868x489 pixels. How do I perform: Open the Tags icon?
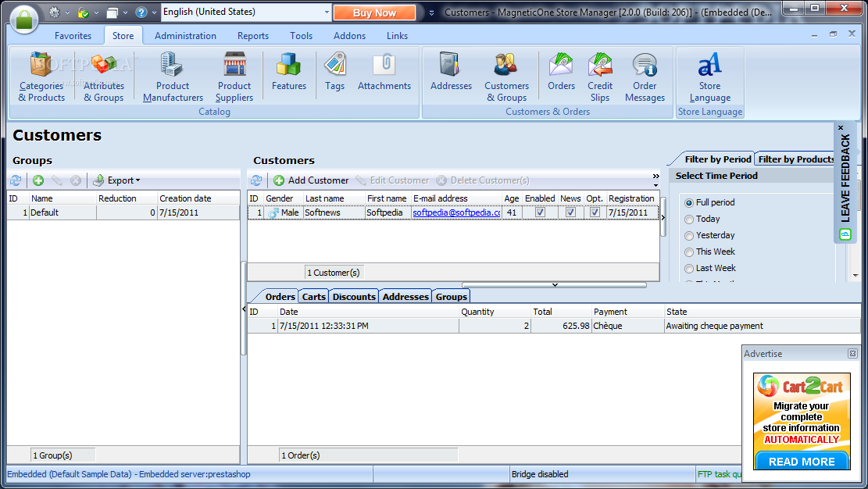[335, 71]
